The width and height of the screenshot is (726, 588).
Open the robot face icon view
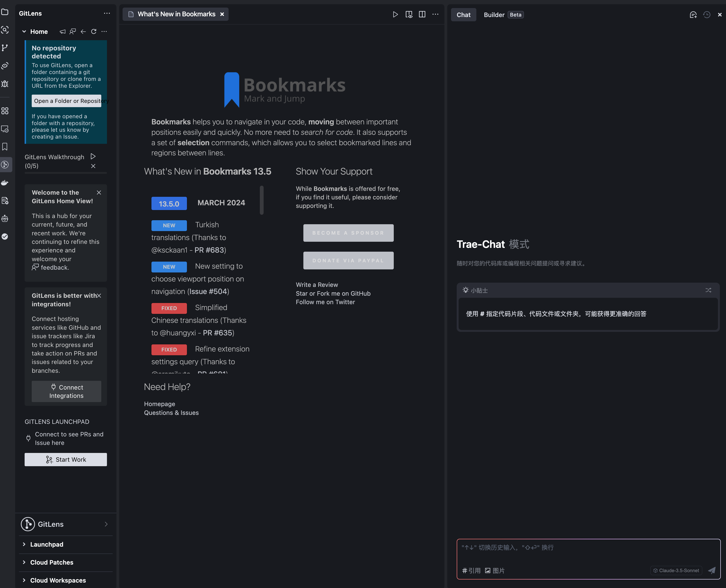5,219
